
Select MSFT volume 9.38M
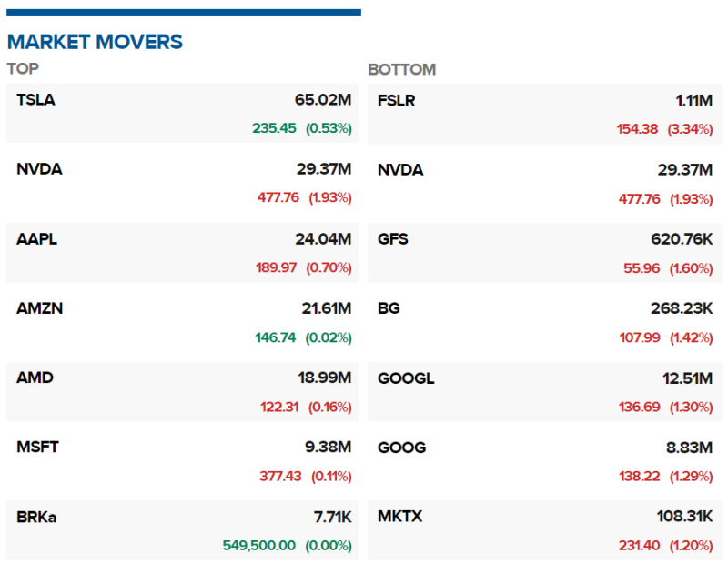click(x=329, y=447)
